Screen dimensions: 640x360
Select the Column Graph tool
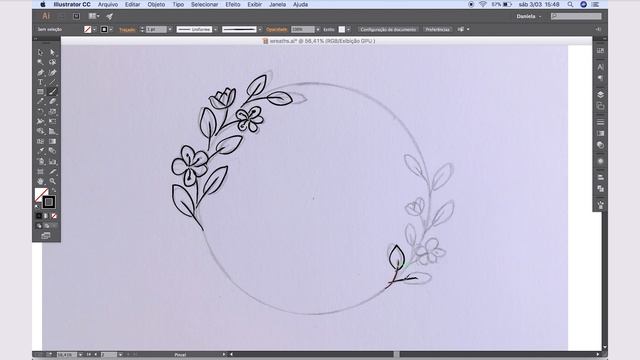(52, 161)
